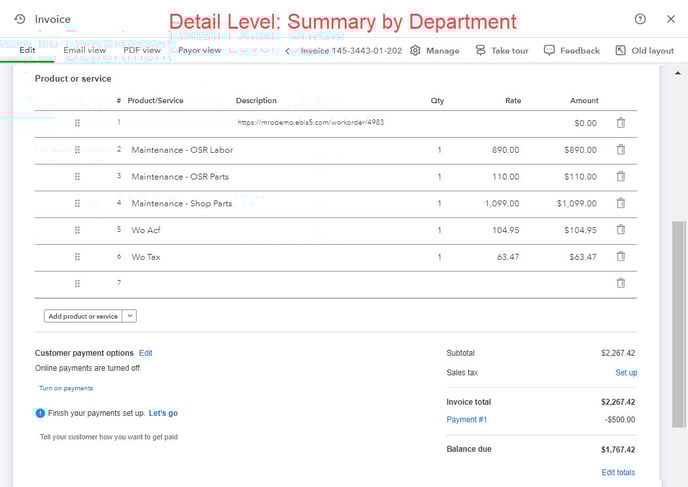Click the blue info icon near payments setup

[40, 413]
